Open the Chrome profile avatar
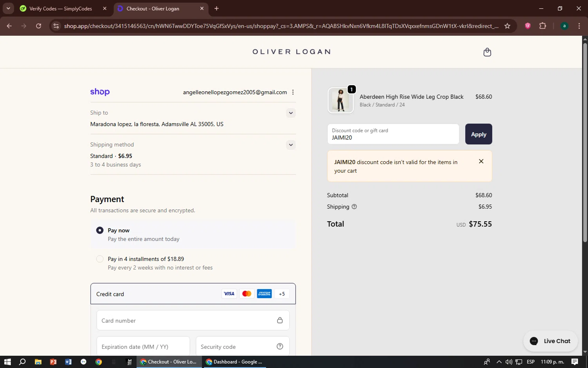The height and width of the screenshot is (368, 588). (564, 26)
